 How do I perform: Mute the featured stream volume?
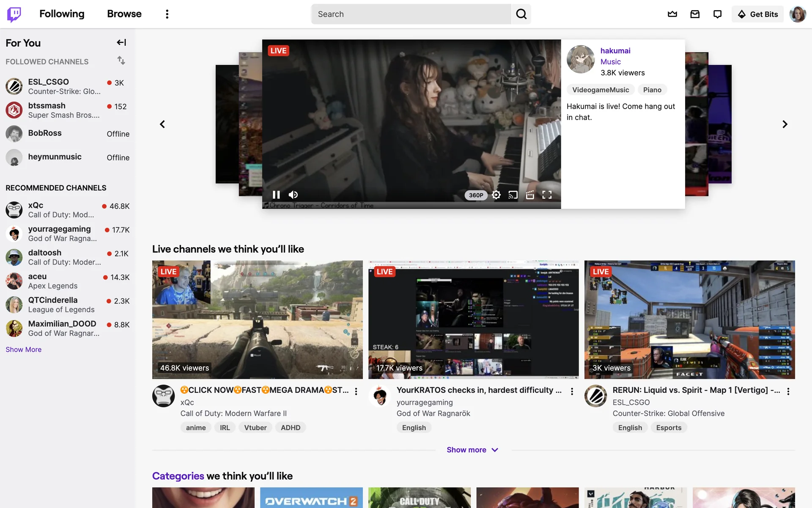click(293, 195)
